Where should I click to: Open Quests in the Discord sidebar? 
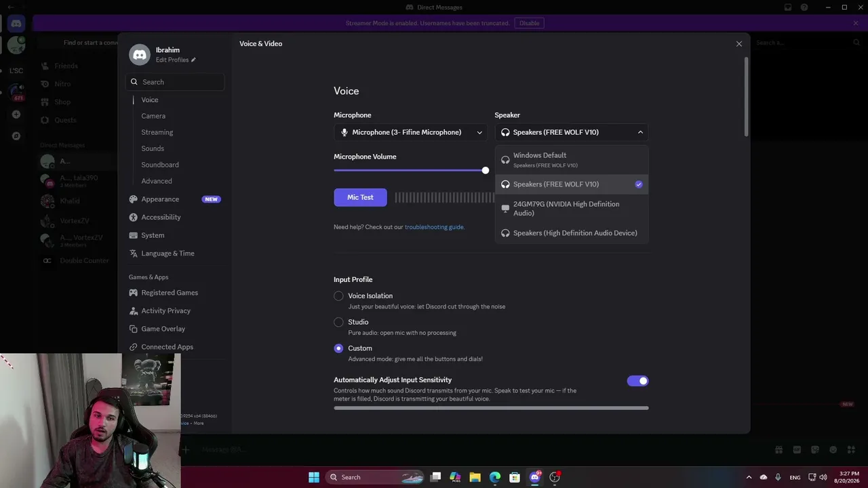point(65,120)
